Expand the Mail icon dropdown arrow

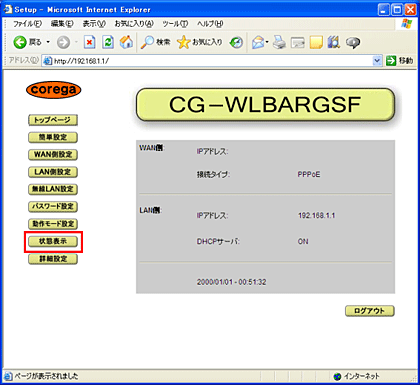coord(267,42)
